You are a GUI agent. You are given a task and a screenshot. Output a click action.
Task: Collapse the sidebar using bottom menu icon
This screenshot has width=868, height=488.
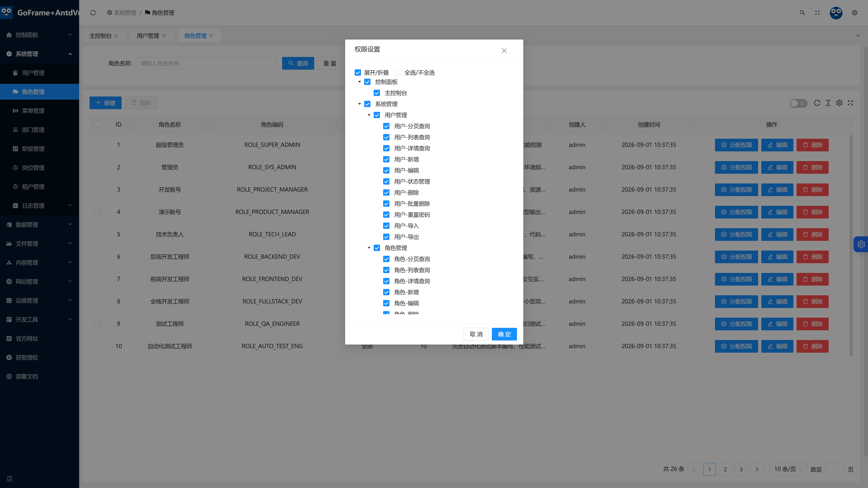point(9,479)
